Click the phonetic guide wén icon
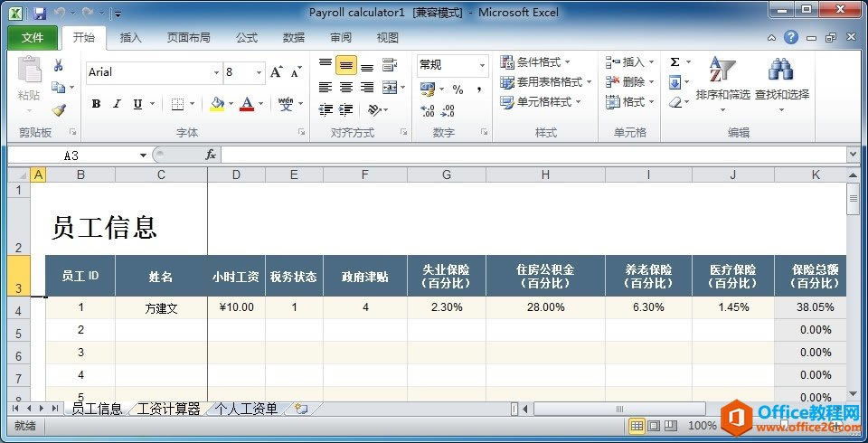 [x=286, y=104]
